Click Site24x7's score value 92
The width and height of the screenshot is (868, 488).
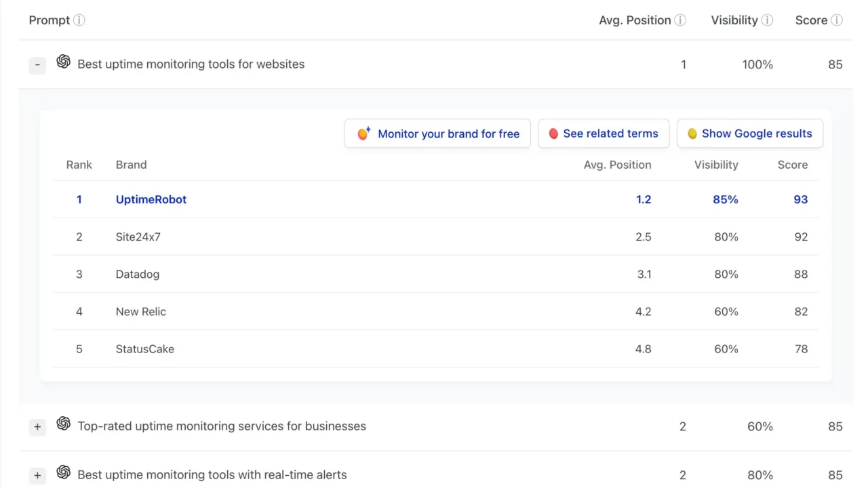pos(801,237)
